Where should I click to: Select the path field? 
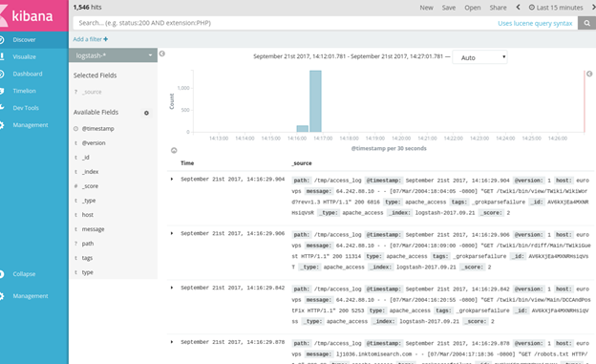click(x=88, y=244)
